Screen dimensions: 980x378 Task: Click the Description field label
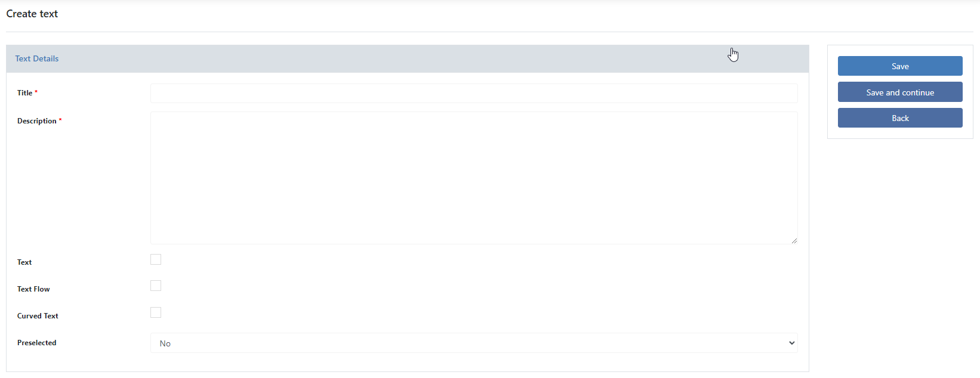(36, 120)
